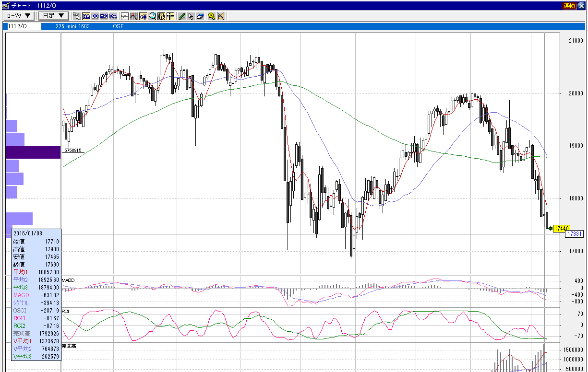Image resolution: width=588 pixels, height=372 pixels.
Task: Click the 平均3 18794.00 row
Action: (x=36, y=287)
